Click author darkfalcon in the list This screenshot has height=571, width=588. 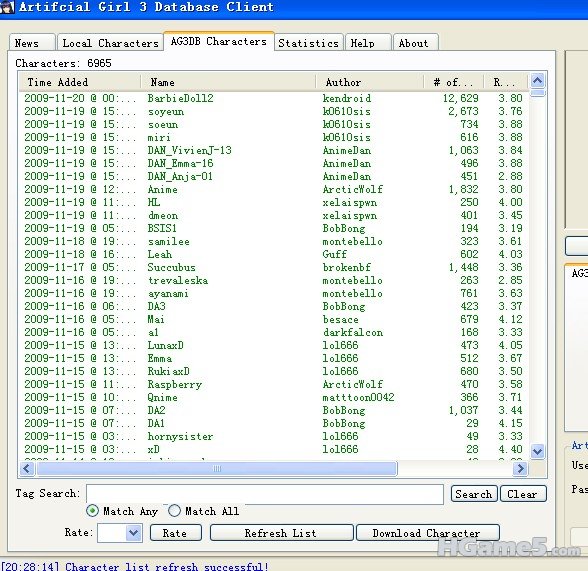coord(353,332)
